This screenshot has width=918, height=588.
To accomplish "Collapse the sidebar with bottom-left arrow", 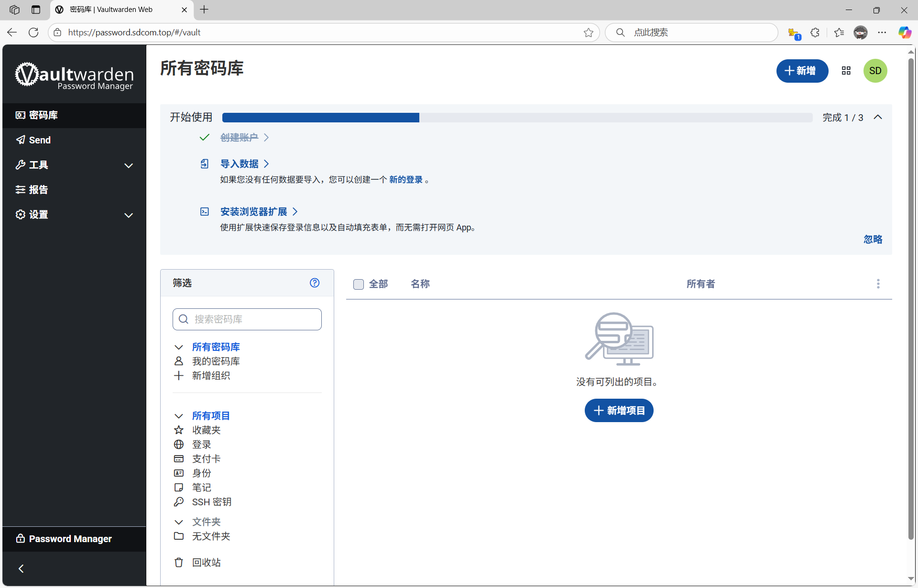I will [21, 568].
